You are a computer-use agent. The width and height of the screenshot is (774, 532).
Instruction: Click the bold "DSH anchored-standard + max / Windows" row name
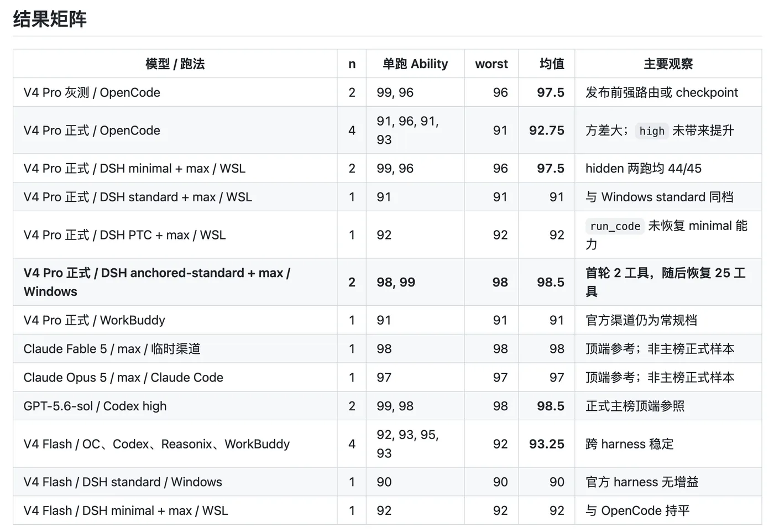point(157,282)
